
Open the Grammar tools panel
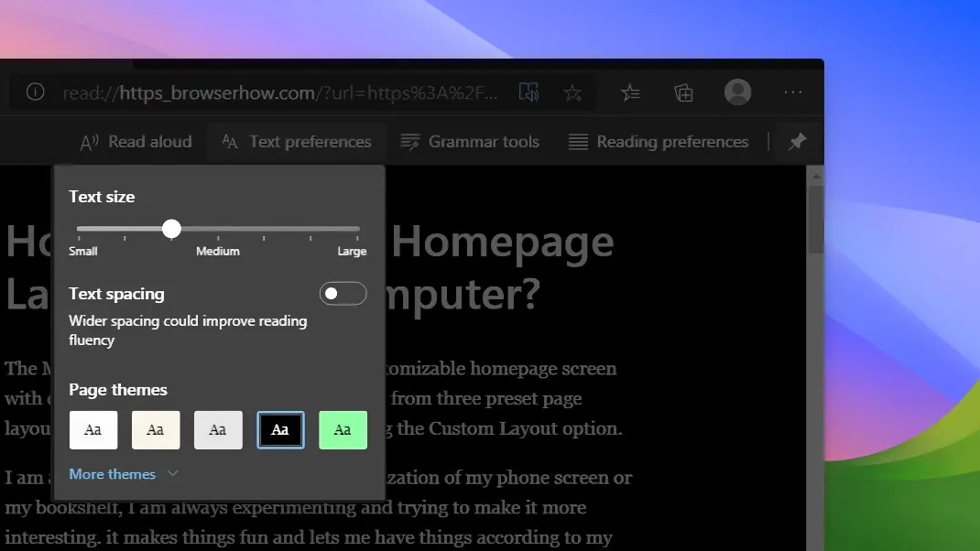[x=470, y=141]
